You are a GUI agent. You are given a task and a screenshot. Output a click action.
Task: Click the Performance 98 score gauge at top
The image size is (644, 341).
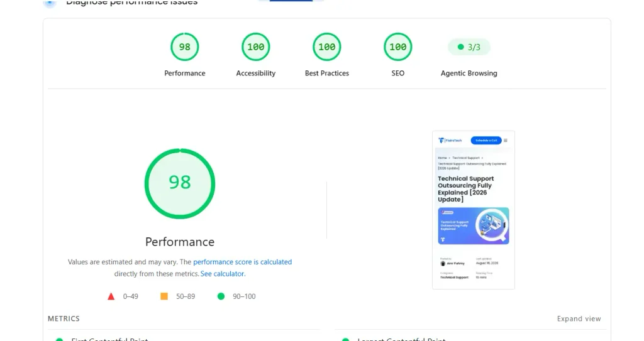click(x=184, y=46)
